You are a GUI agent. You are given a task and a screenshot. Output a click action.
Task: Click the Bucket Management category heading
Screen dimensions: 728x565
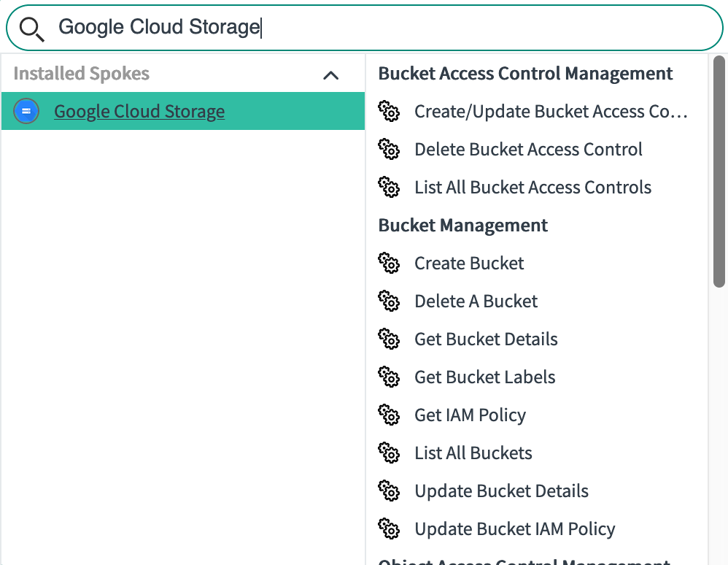(x=463, y=226)
